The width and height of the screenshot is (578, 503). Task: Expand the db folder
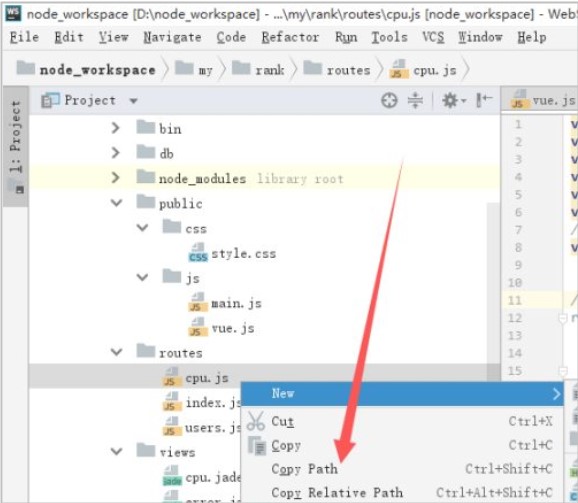[x=115, y=153]
